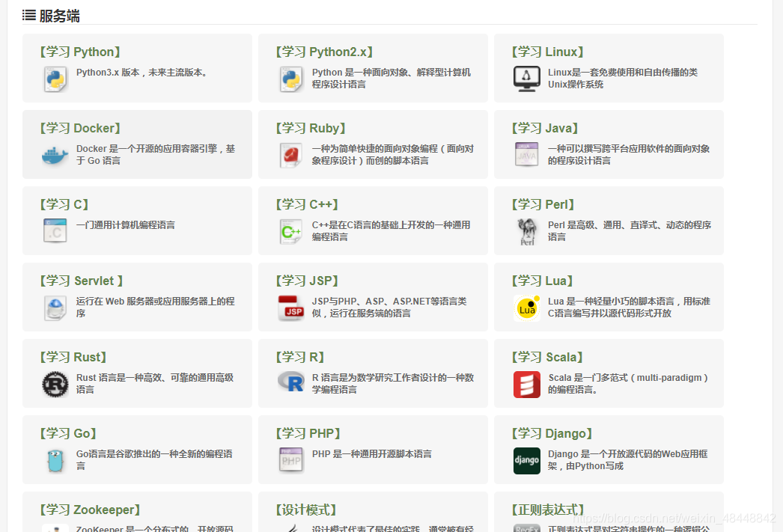Click the Go gopher icon
This screenshot has height=532, width=783.
click(55, 461)
